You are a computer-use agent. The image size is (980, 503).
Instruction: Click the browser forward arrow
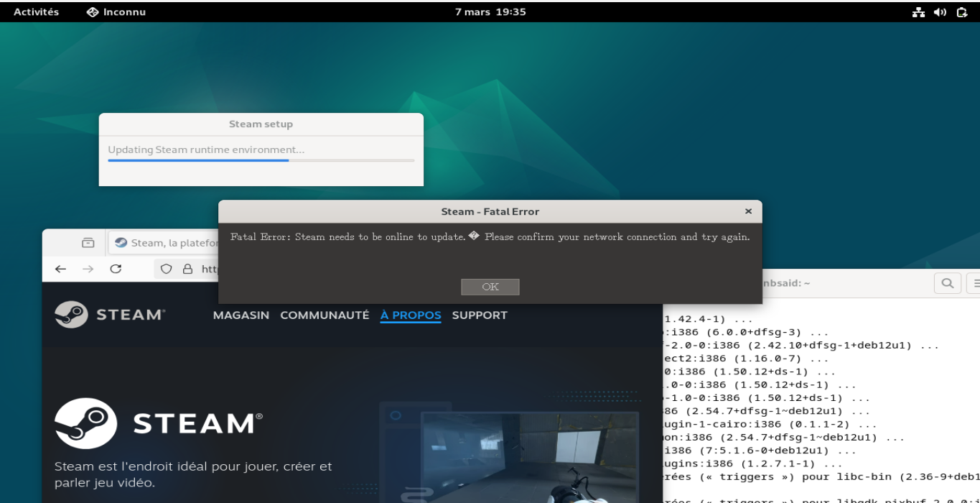tap(88, 269)
